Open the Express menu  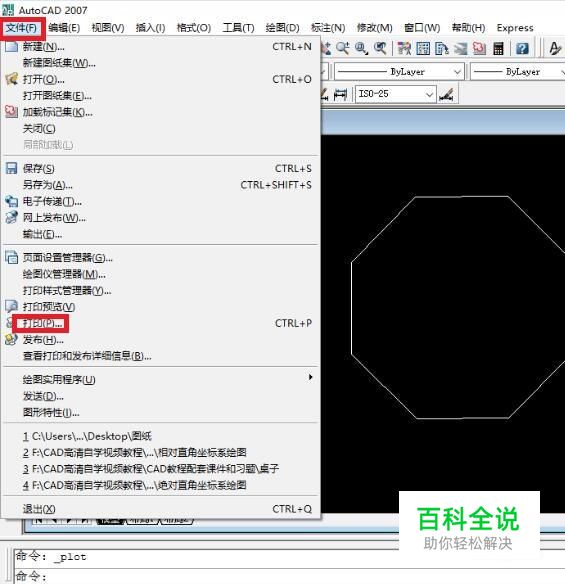click(515, 28)
